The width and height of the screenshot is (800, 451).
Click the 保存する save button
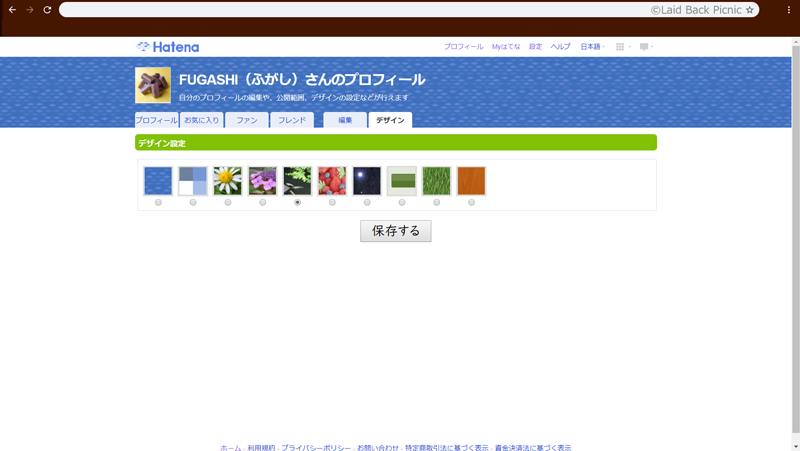[396, 231]
